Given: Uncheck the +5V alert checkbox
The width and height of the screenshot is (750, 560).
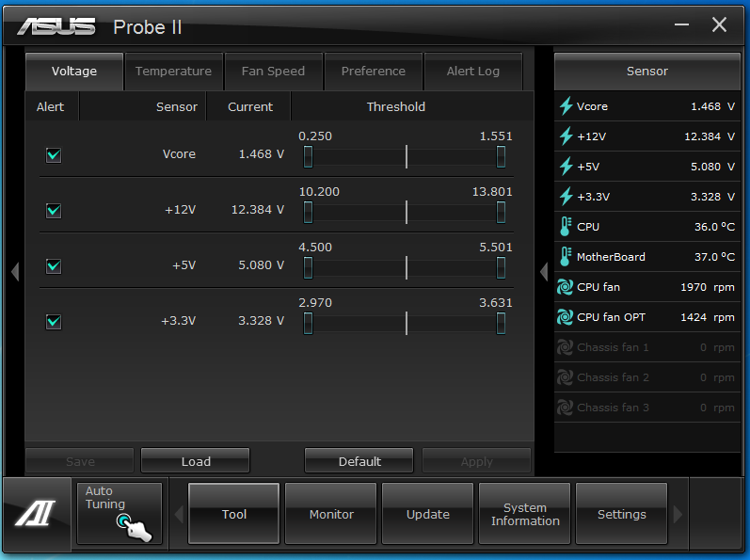Looking at the screenshot, I should click(54, 266).
